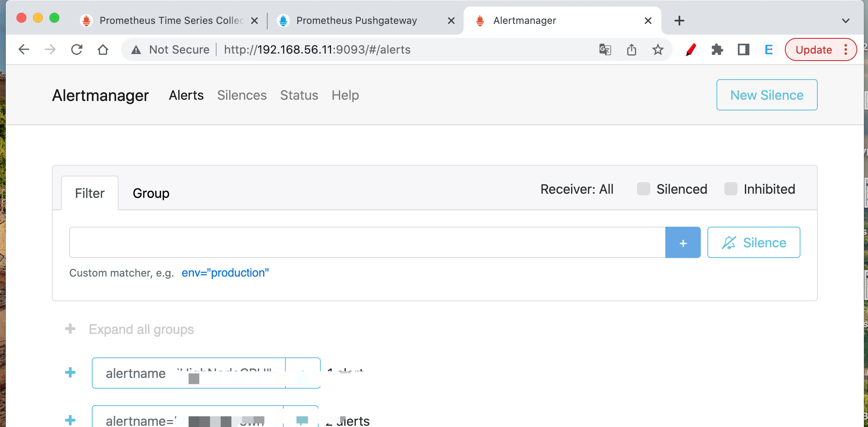
Task: Select the Group tab
Action: (151, 193)
